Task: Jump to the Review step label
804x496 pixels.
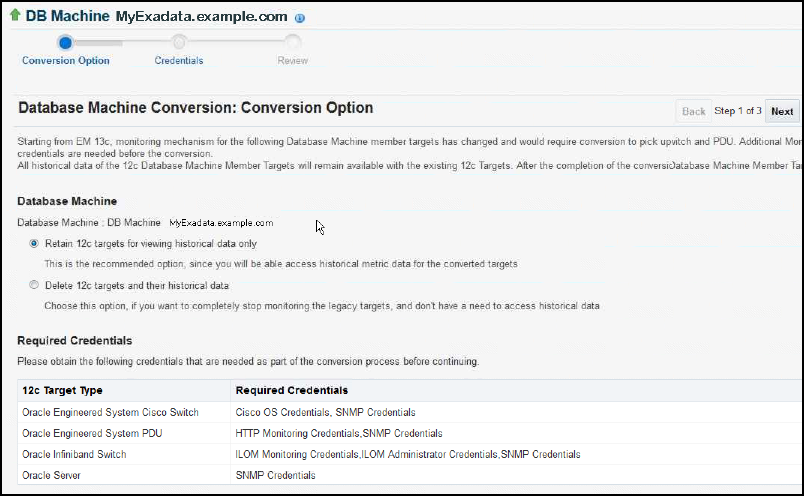Action: 292,60
